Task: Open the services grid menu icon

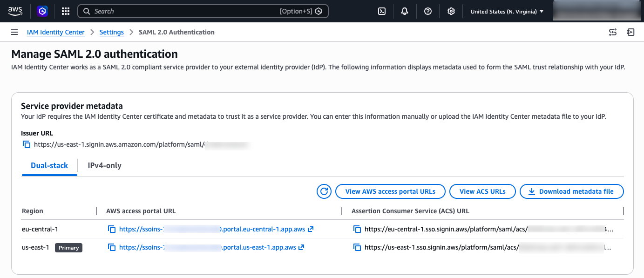Action: 66,11
